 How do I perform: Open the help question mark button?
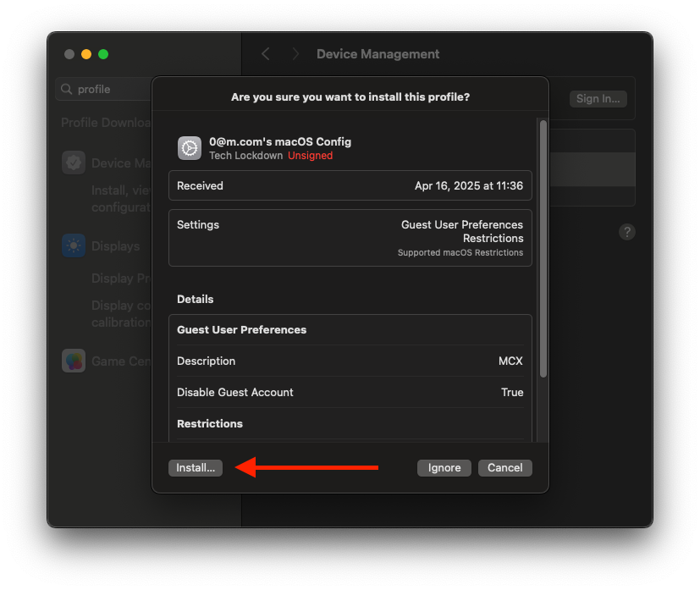pyautogui.click(x=627, y=232)
